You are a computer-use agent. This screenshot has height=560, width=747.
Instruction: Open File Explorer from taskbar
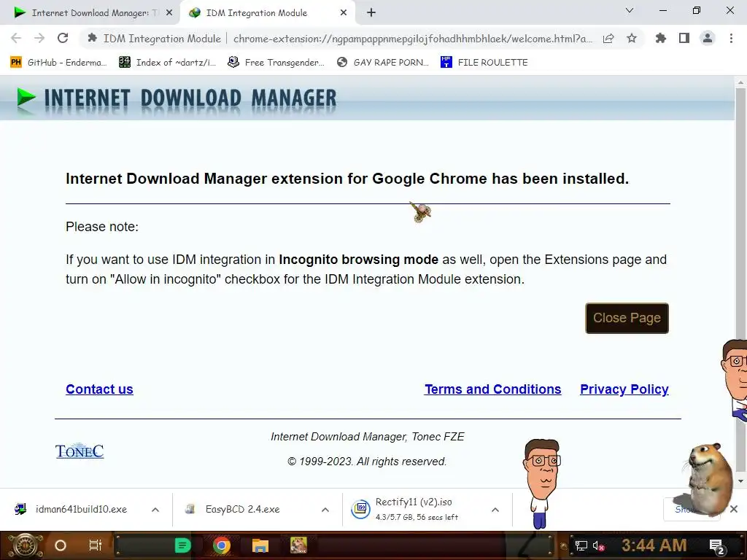tap(260, 545)
